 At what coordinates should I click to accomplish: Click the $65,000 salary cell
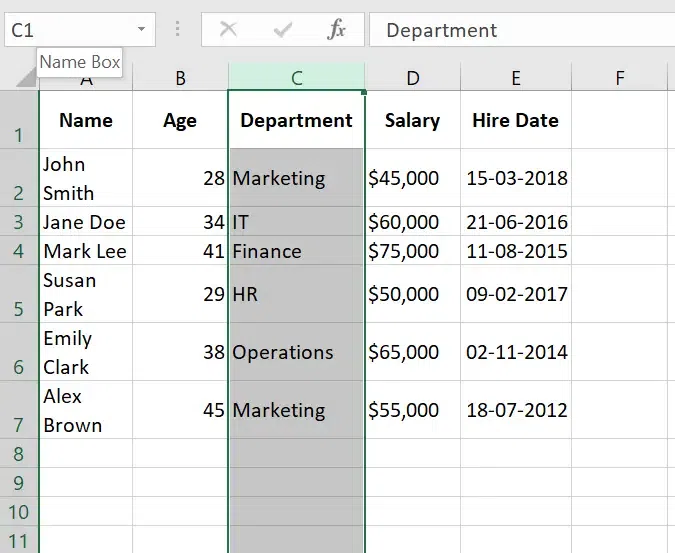(413, 352)
